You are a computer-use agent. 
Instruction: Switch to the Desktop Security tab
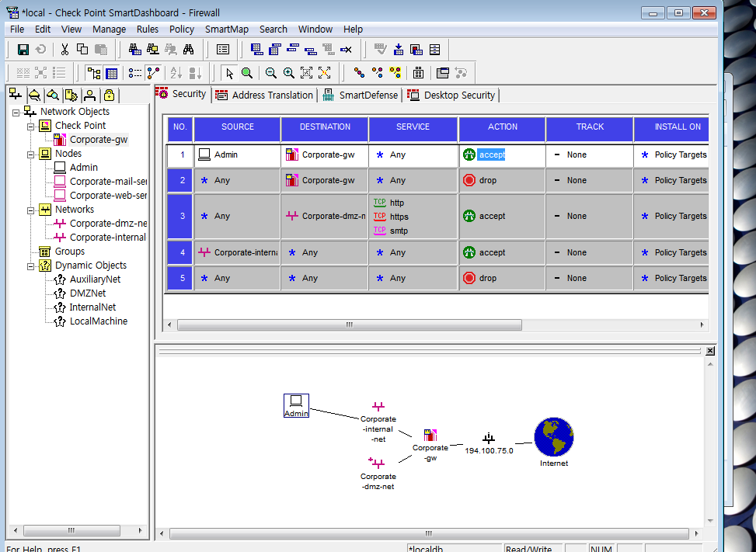[x=451, y=95]
